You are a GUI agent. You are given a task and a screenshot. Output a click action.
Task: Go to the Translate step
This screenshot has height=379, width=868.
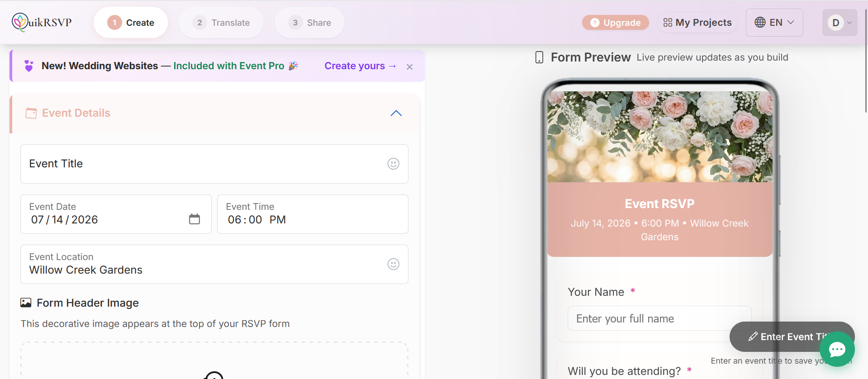coord(221,23)
